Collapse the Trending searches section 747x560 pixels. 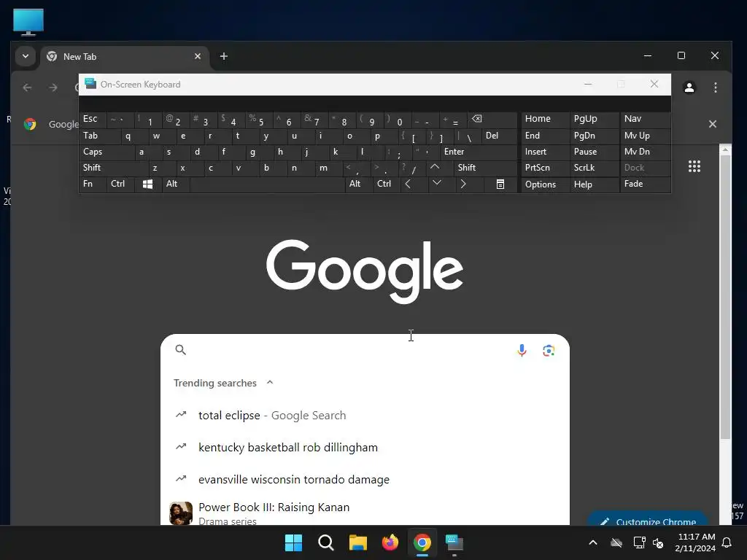[x=270, y=382]
